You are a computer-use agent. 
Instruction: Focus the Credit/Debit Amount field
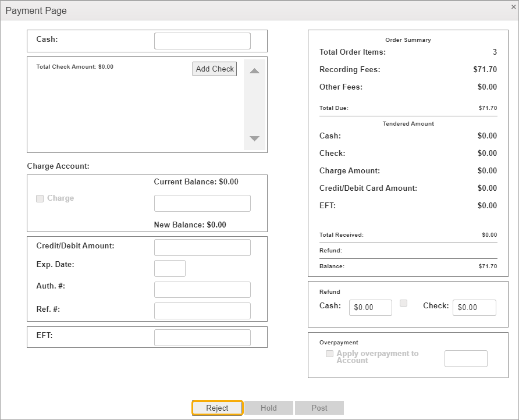(x=202, y=247)
